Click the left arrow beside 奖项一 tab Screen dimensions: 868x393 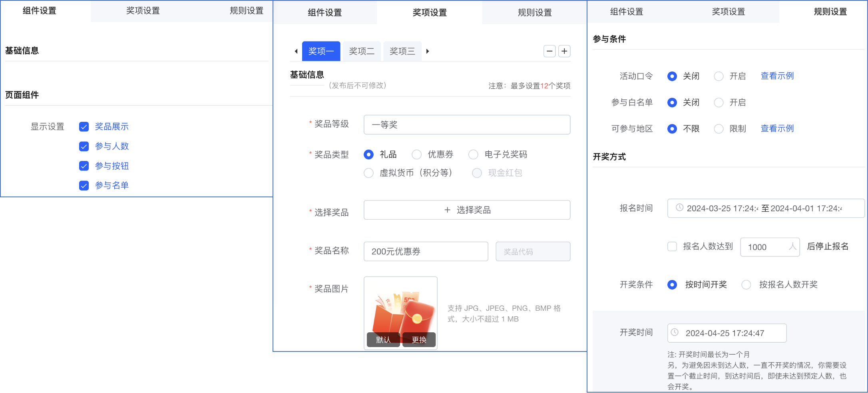click(x=296, y=51)
